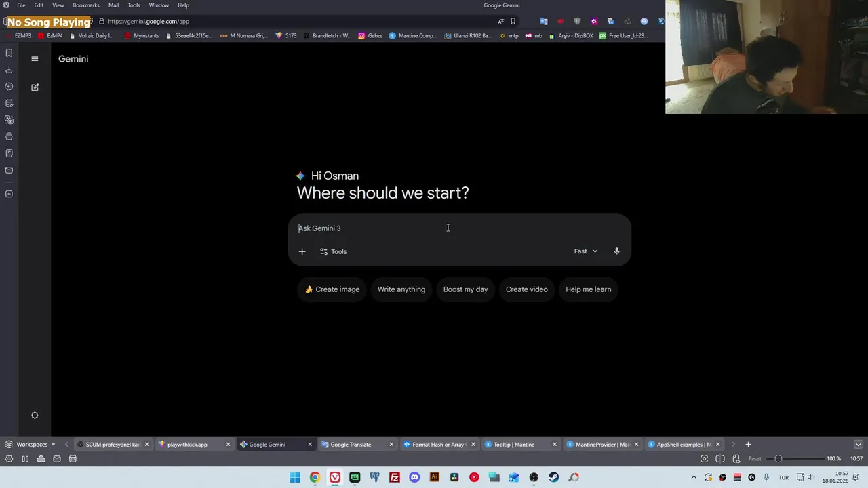Choose the Create video suggestion chip
868x488 pixels.
coord(526,289)
